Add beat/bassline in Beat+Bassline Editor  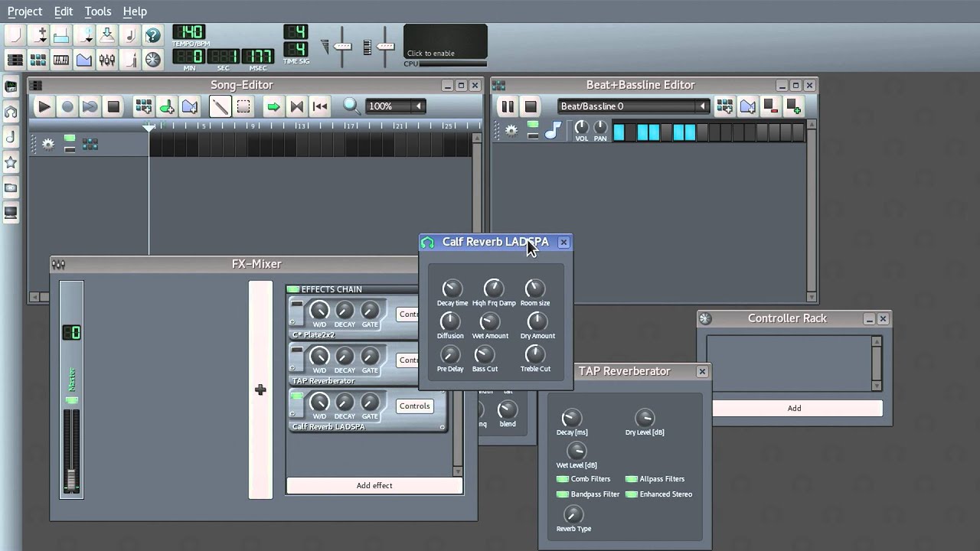click(x=724, y=106)
